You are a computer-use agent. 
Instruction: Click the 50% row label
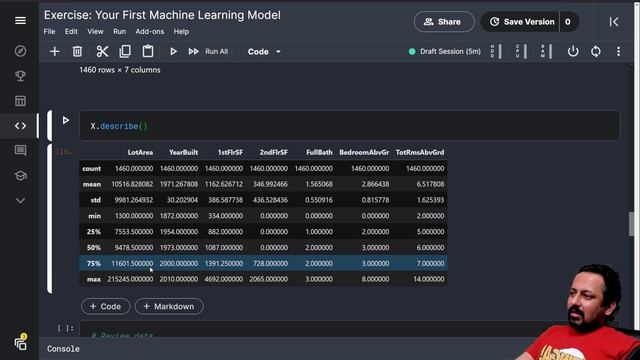pyautogui.click(x=94, y=248)
